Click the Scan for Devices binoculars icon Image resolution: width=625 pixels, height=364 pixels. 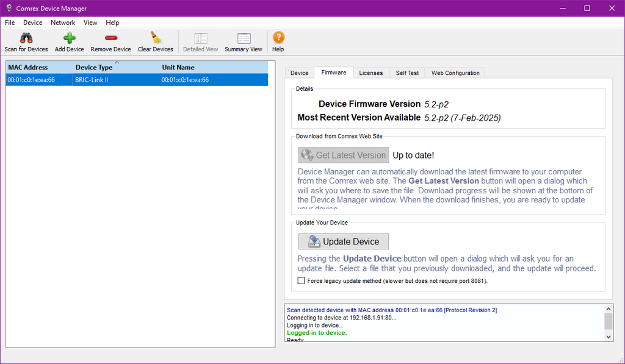[26, 38]
